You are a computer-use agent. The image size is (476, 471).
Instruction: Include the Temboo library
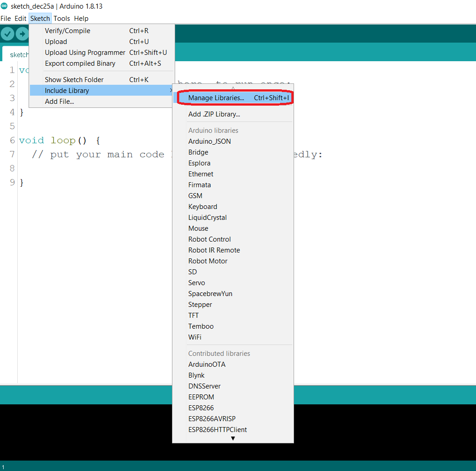tap(233, 326)
